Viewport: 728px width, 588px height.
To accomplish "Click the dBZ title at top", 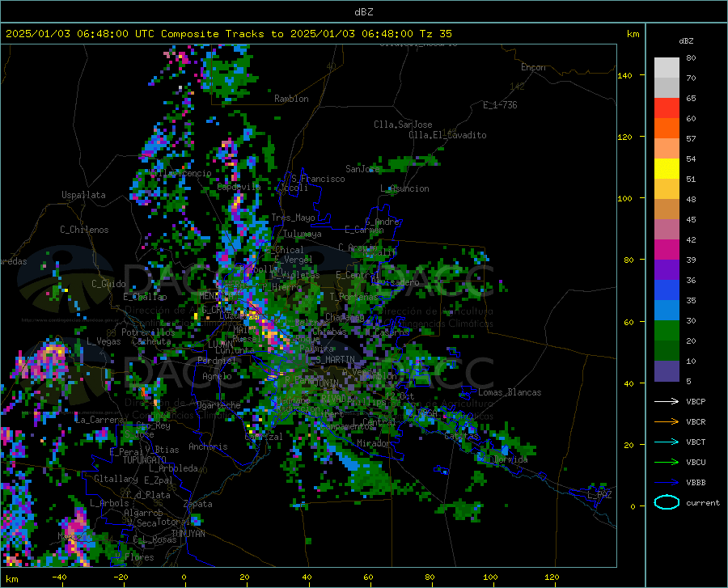I will (x=363, y=12).
